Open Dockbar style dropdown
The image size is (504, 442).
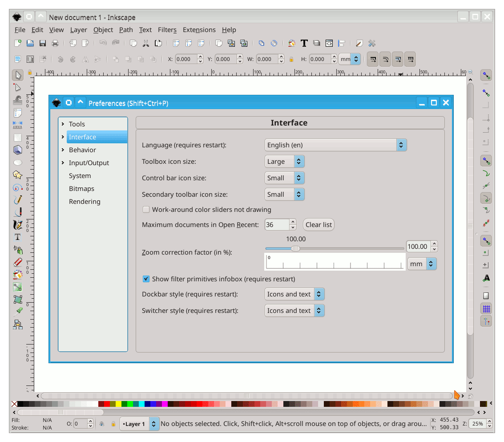[294, 294]
